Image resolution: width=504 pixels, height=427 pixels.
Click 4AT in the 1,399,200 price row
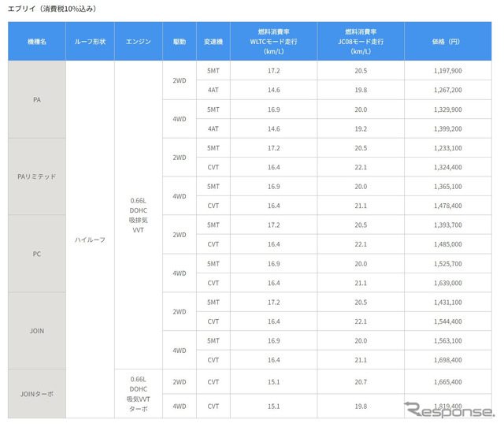pyautogui.click(x=213, y=129)
